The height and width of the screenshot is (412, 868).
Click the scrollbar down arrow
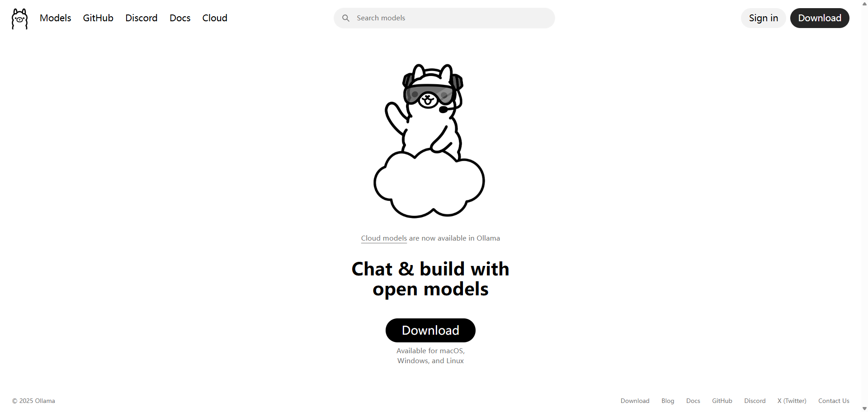(x=864, y=408)
